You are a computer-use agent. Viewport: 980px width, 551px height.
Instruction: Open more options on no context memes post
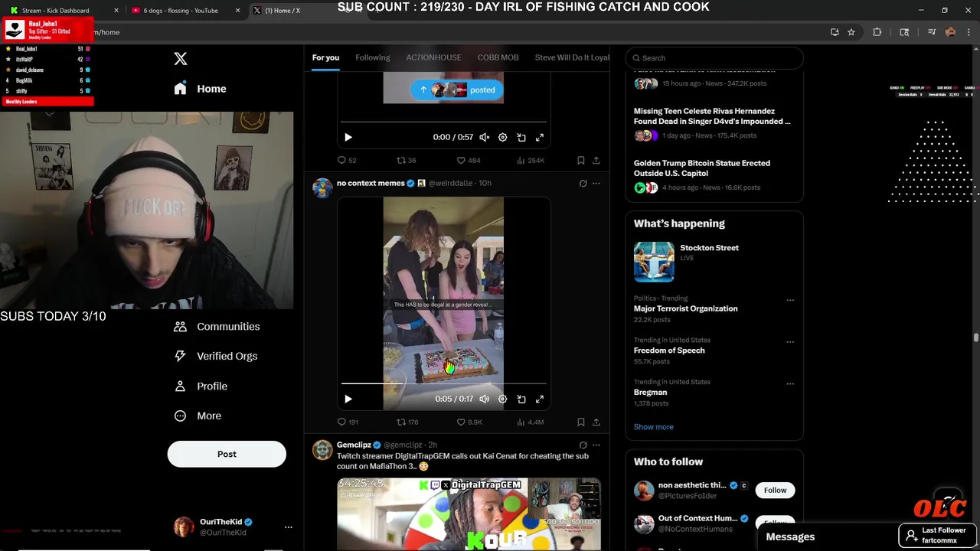[x=596, y=184]
